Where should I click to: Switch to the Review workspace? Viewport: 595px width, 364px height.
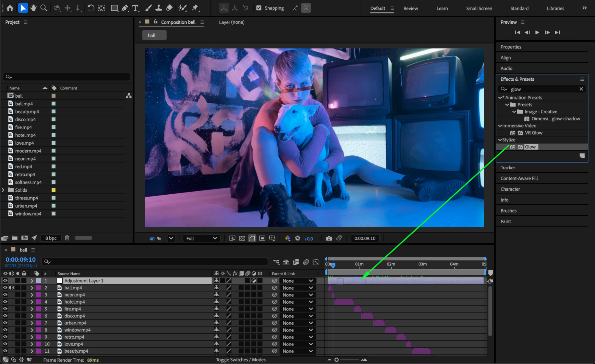click(x=410, y=8)
